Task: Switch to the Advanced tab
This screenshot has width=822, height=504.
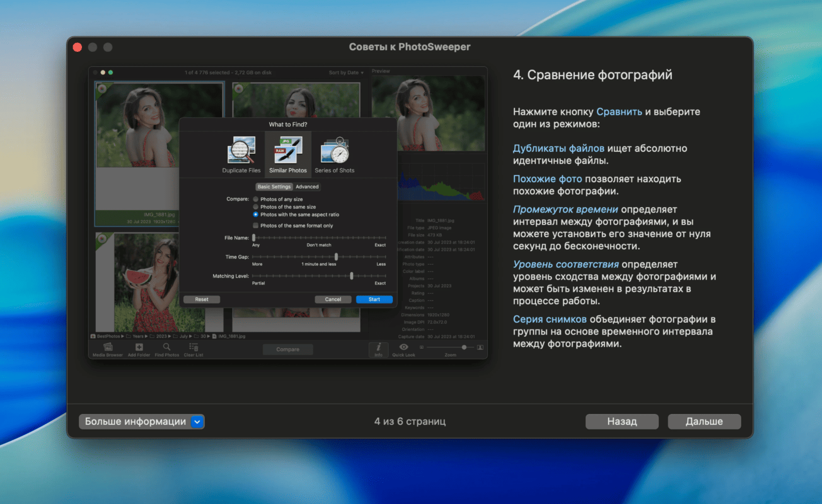Action: tap(307, 187)
